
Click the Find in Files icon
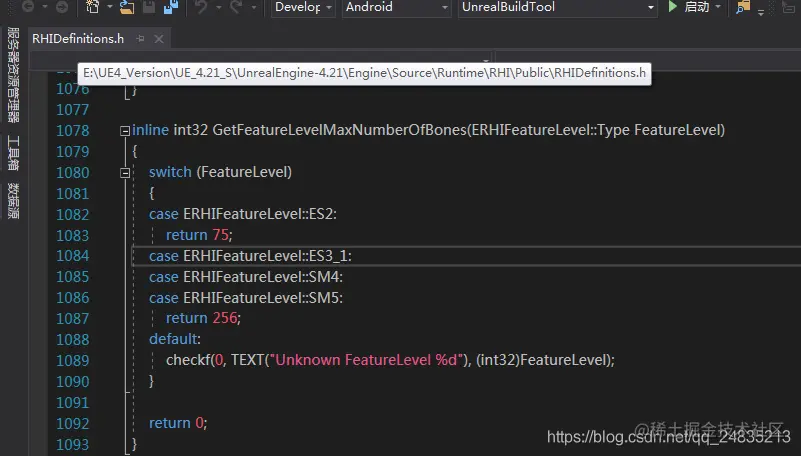pos(743,7)
